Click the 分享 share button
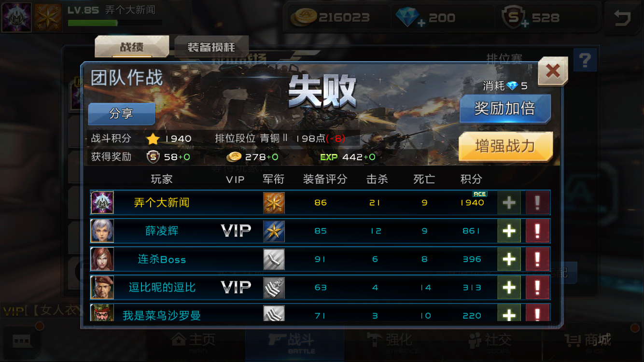The height and width of the screenshot is (362, 644). point(122,114)
